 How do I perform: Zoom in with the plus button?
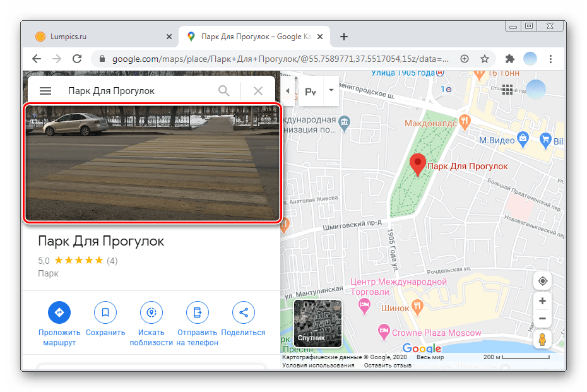(542, 301)
